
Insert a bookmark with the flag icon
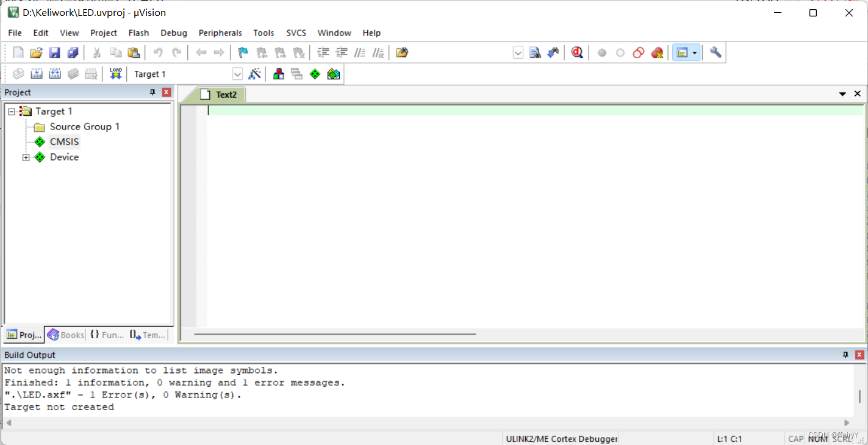[243, 52]
